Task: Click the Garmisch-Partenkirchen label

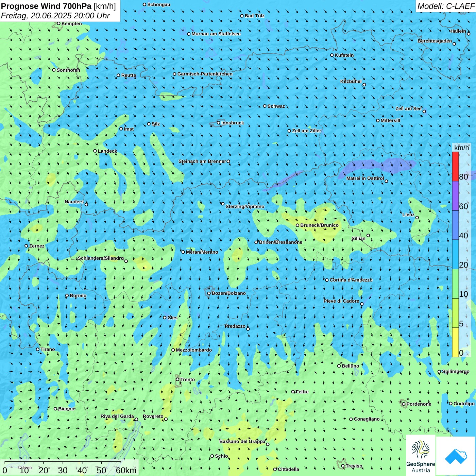Action: click(205, 74)
